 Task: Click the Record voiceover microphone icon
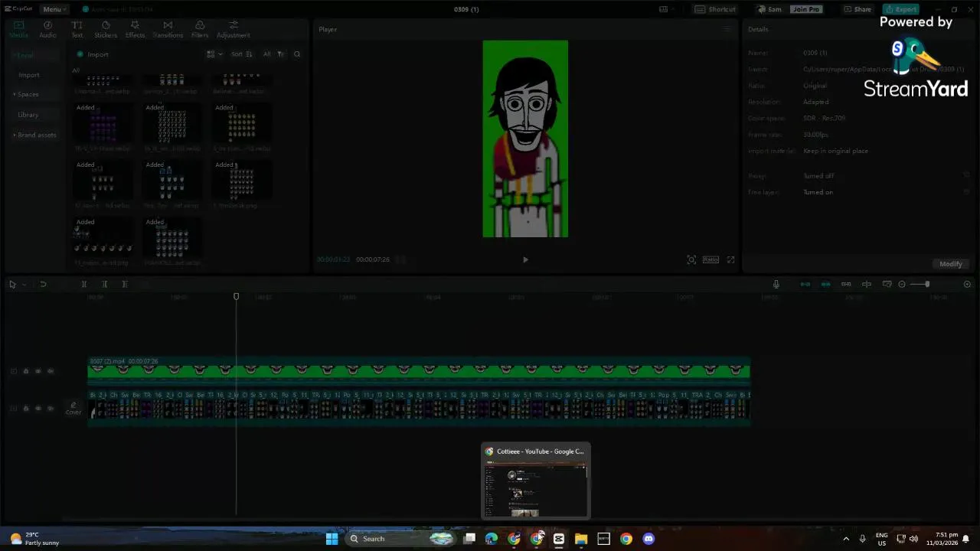coord(776,284)
